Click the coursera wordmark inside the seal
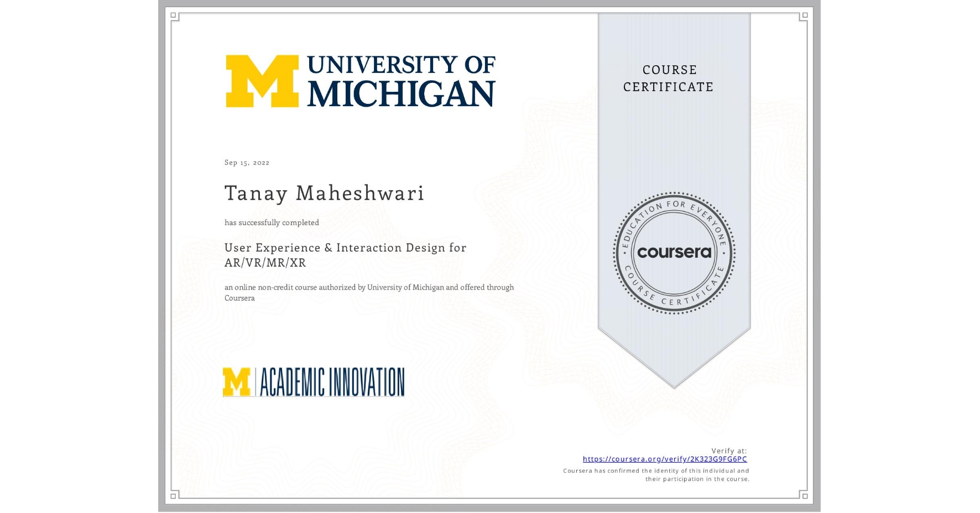980x513 pixels. [674, 253]
